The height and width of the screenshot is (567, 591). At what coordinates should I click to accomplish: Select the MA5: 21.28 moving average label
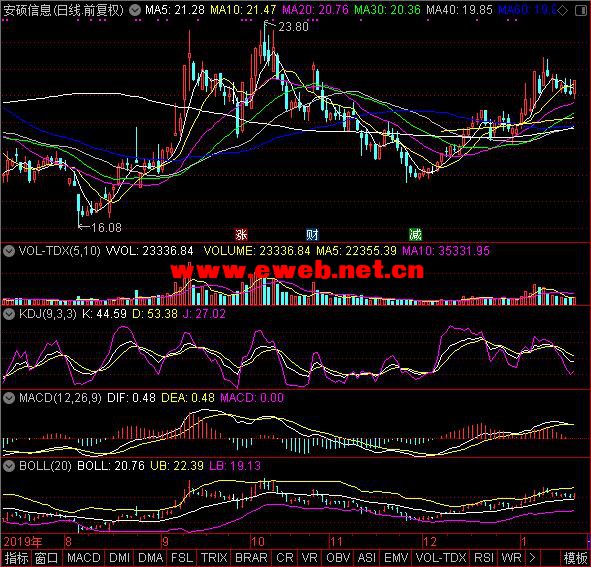(175, 9)
